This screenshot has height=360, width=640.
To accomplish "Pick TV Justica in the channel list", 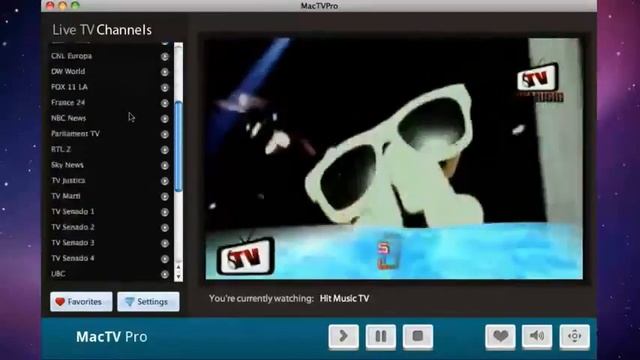I will tap(68, 180).
